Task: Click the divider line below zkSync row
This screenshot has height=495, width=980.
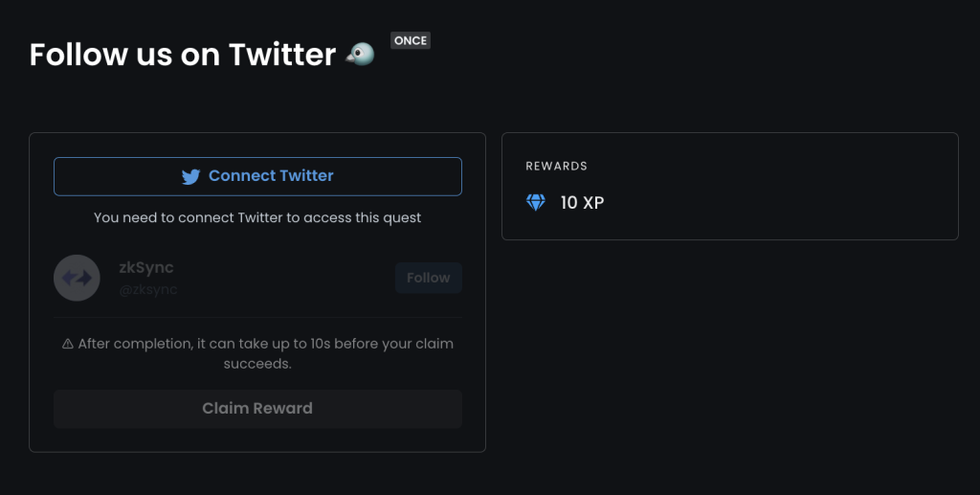Action: pos(257,318)
